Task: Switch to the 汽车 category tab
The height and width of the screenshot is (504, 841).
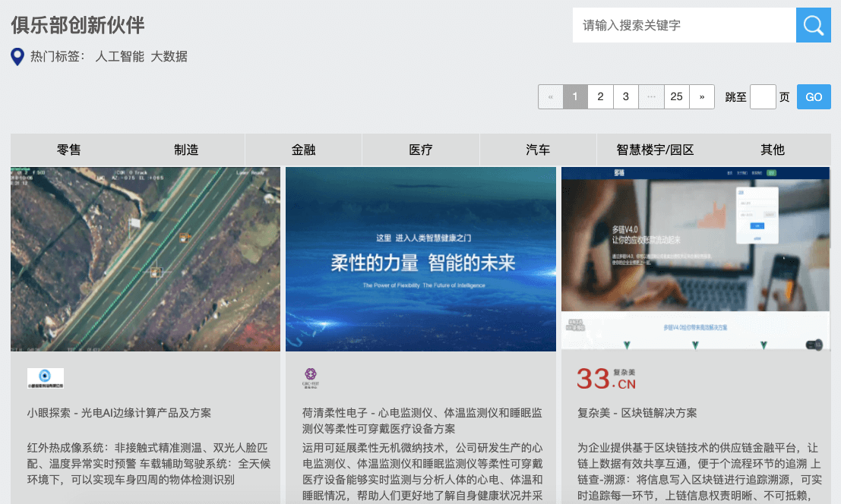Action: coord(538,150)
